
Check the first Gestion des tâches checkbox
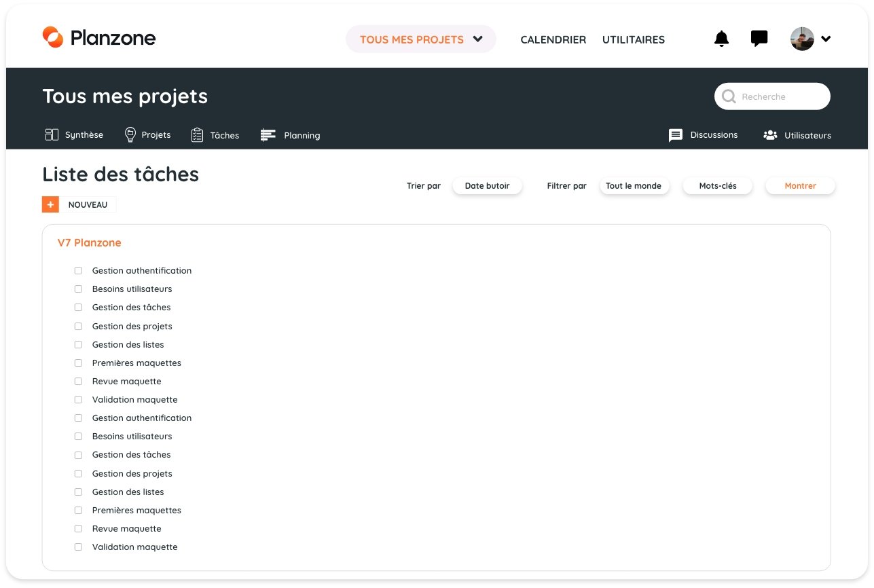78,307
